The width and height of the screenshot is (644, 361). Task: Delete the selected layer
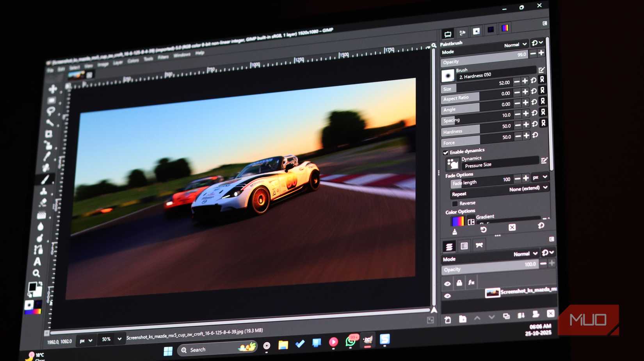click(550, 313)
